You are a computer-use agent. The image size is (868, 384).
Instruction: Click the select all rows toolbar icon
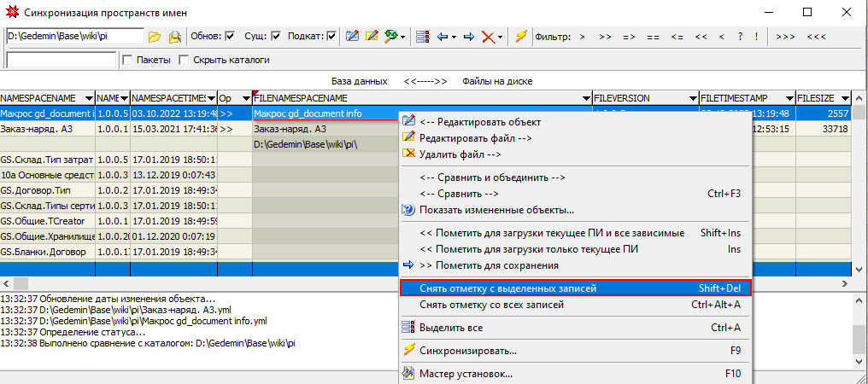click(422, 37)
